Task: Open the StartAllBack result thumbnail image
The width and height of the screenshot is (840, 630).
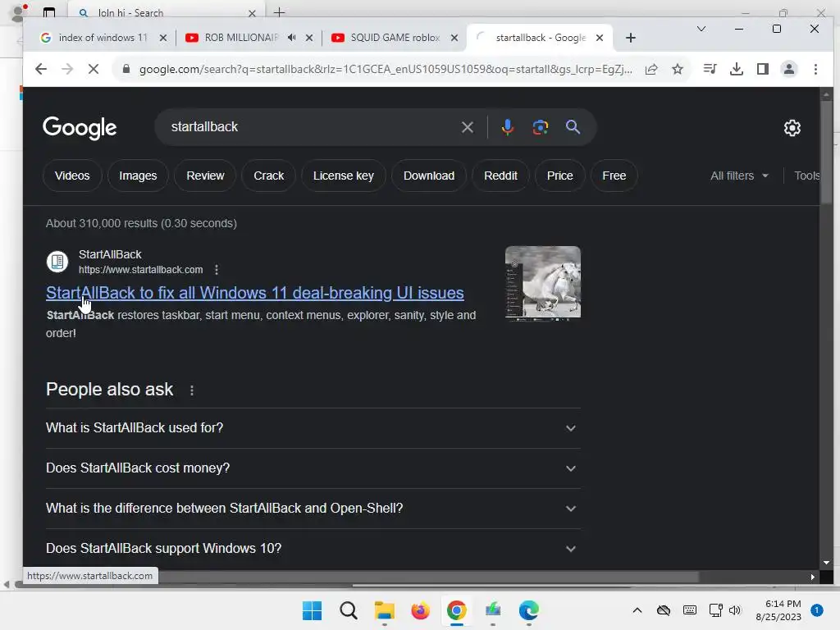Action: [x=543, y=282]
